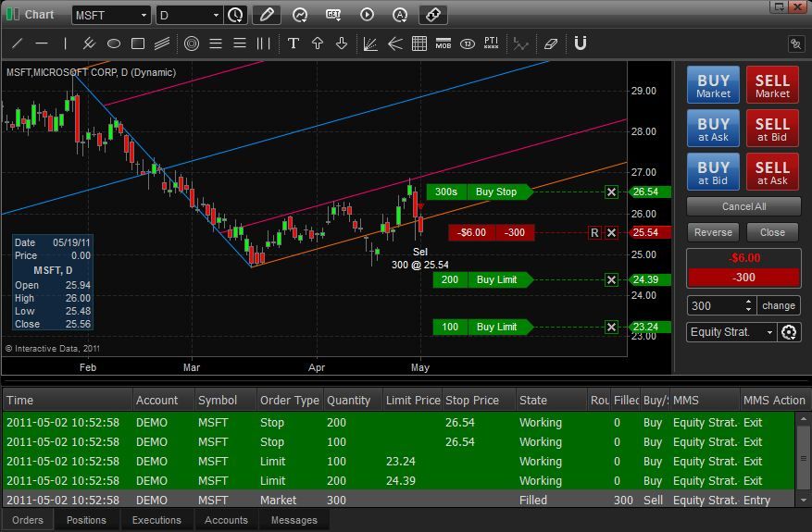Switch to the Accounts tab

tap(226, 520)
